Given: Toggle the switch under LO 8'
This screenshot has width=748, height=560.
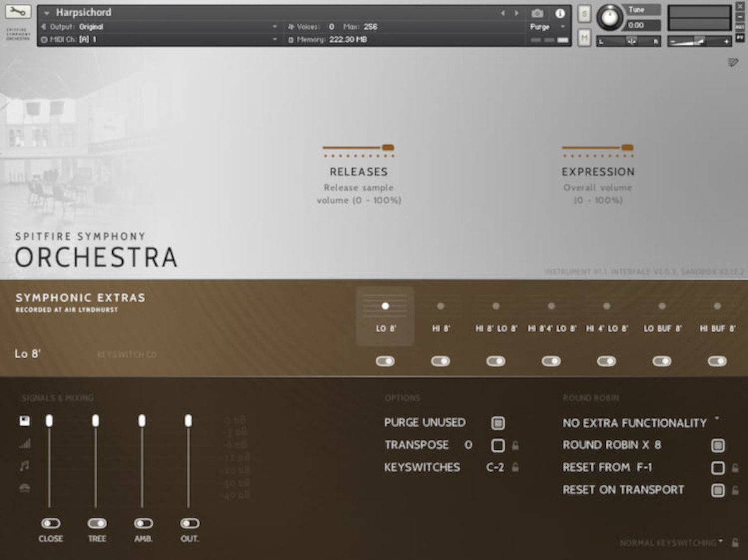Looking at the screenshot, I should point(385,361).
